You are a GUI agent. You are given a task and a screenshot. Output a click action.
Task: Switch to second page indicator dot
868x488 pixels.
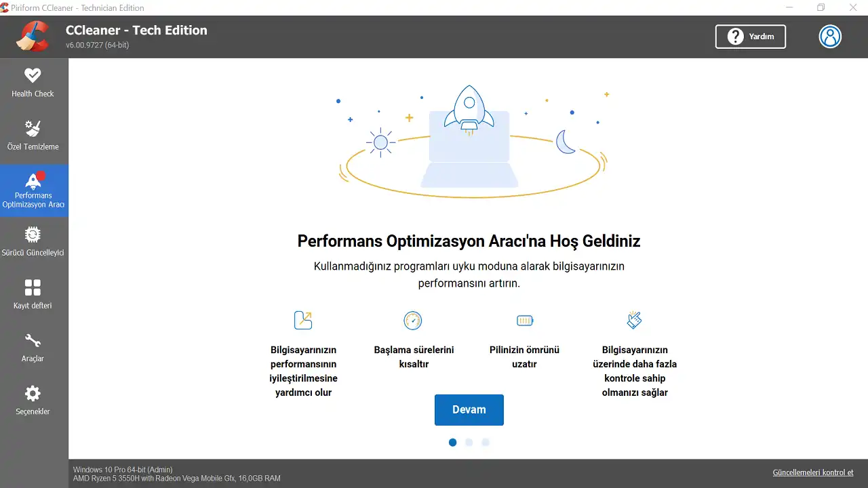(x=469, y=443)
